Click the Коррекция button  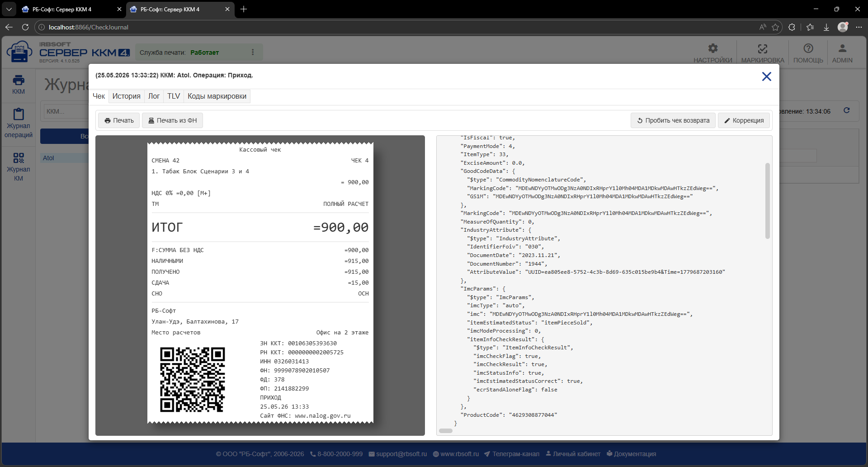click(744, 120)
